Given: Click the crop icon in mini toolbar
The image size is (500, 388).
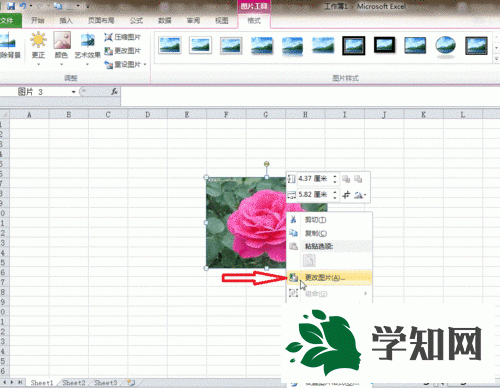Looking at the screenshot, I should [346, 195].
